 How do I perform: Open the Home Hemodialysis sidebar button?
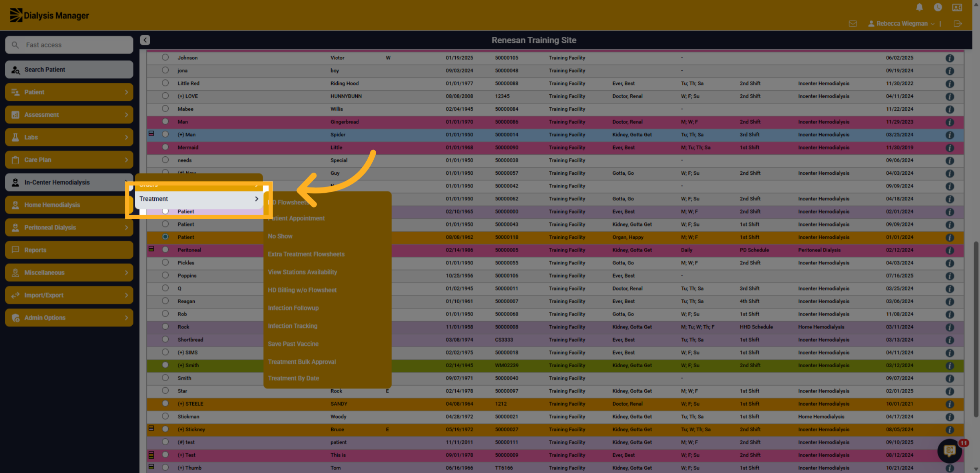[69, 205]
